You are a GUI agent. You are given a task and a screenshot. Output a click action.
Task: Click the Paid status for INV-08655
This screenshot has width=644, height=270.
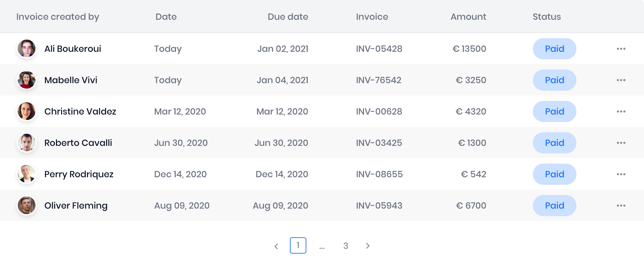[x=554, y=174]
